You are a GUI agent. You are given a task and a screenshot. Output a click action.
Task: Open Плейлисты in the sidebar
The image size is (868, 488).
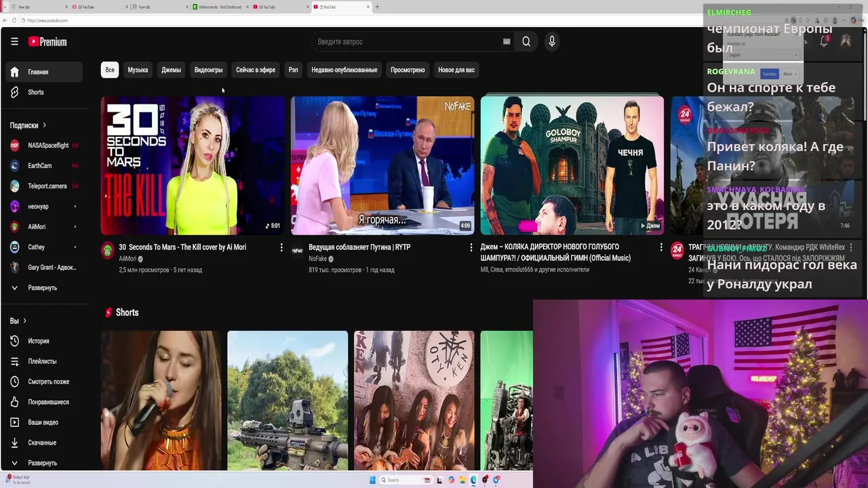click(x=44, y=361)
